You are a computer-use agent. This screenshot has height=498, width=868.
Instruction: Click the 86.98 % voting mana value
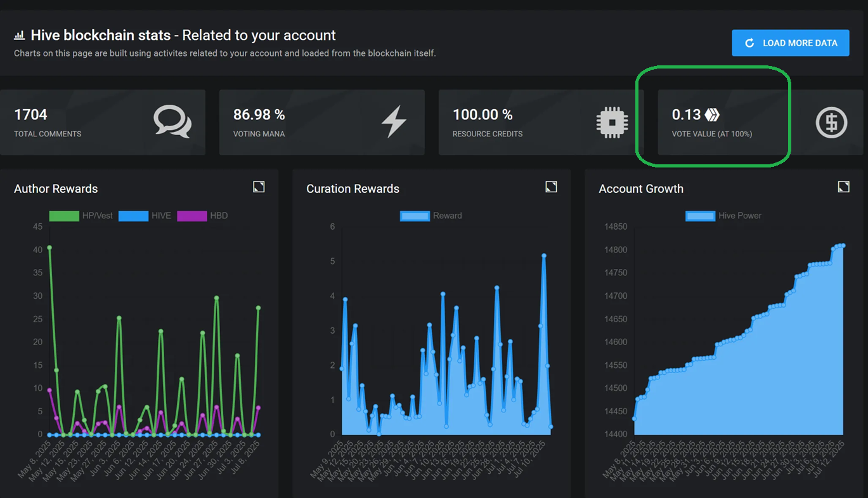point(259,115)
